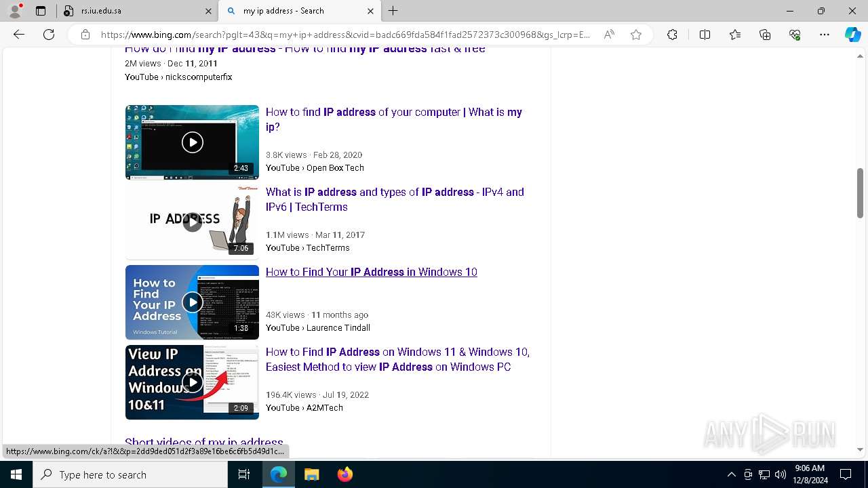
Task: Open the network status tray icon
Action: (764, 474)
